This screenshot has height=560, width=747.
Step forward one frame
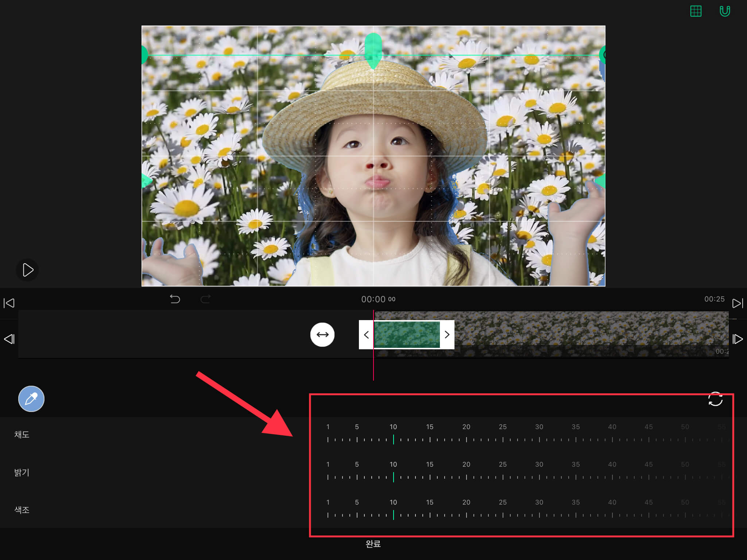click(738, 339)
